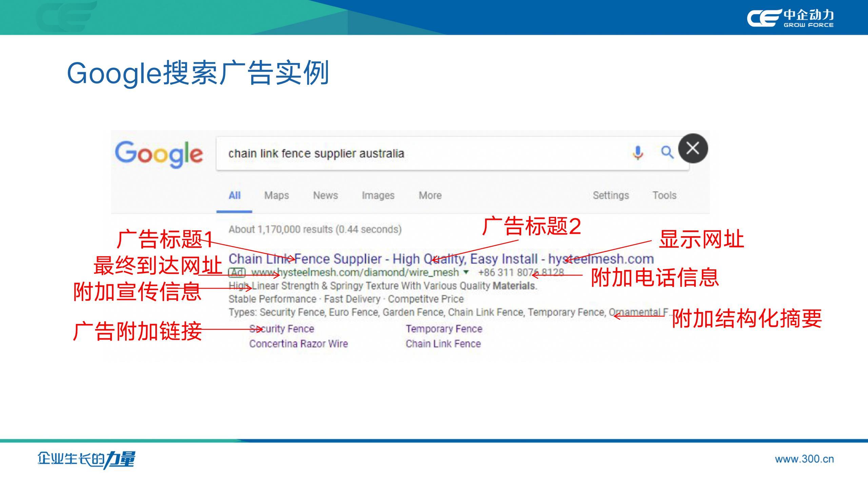This screenshot has width=868, height=488.
Task: Open search Settings
Action: [x=611, y=196]
